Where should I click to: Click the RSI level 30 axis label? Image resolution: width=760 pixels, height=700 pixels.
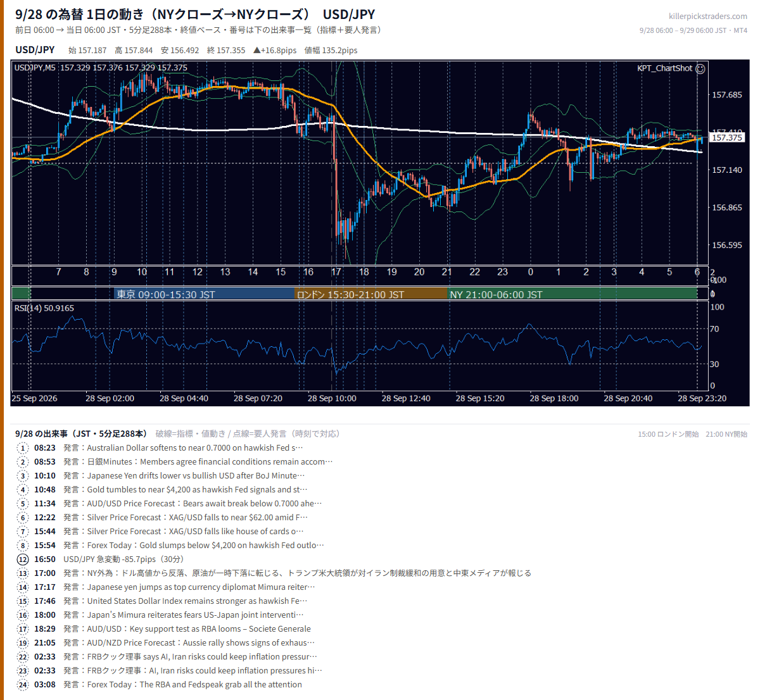click(714, 365)
